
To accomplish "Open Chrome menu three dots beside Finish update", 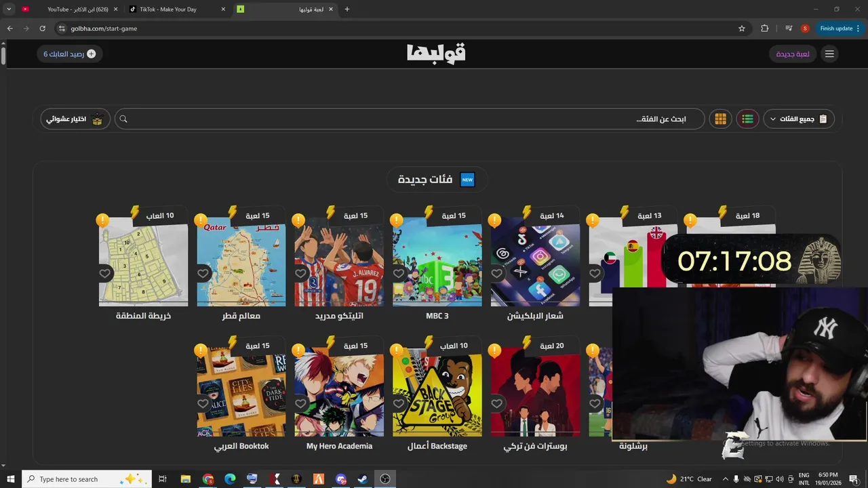I will (858, 28).
